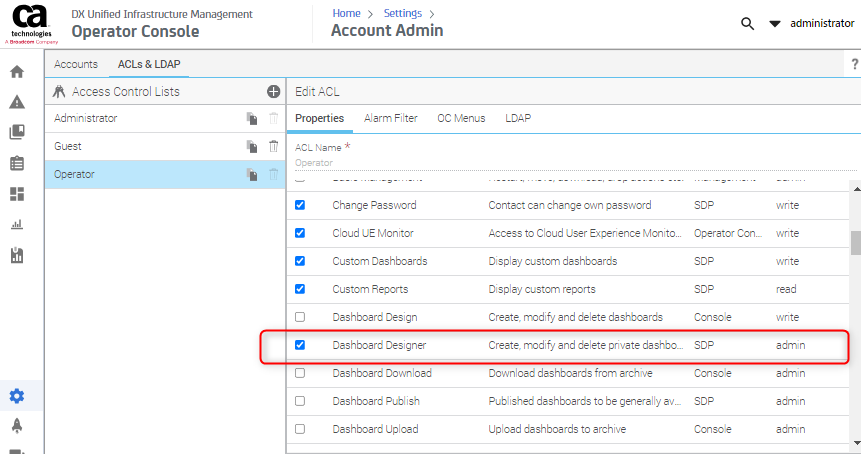Open the Alarm Filter tab
Viewport: 861px width, 454px height.
click(x=390, y=118)
